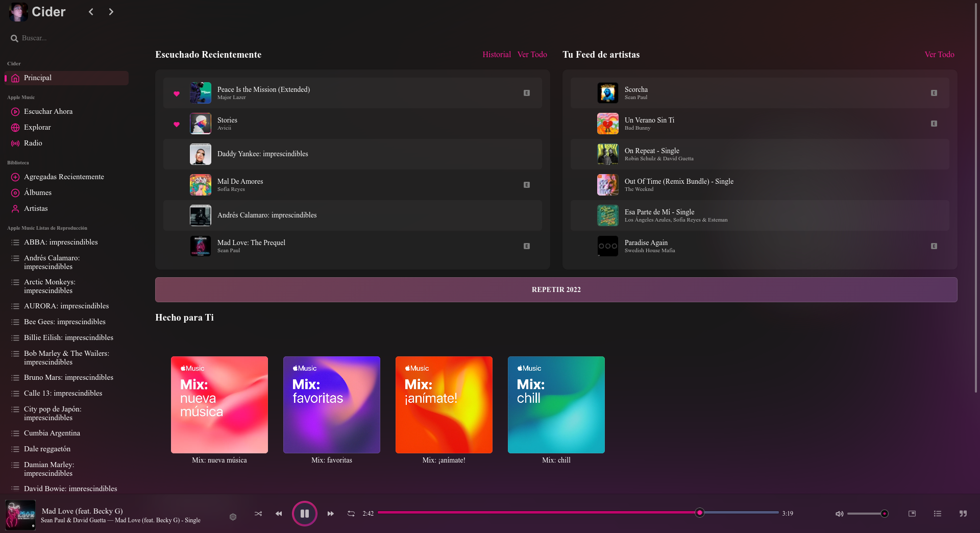This screenshot has height=533, width=980.
Task: Click Ver Todo for artist feed
Action: click(x=940, y=54)
